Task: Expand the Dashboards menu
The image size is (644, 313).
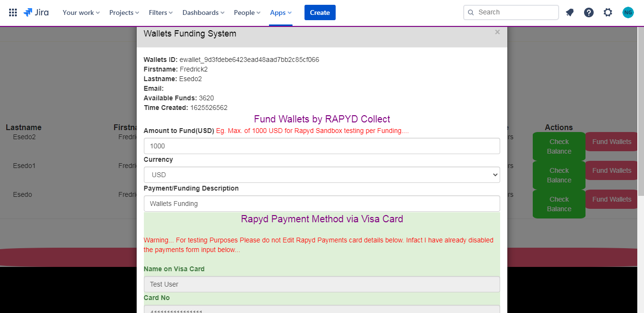Action: pyautogui.click(x=203, y=12)
